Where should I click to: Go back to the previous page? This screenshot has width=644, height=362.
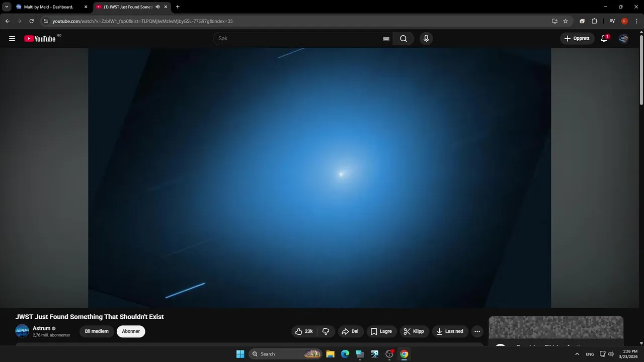[7, 21]
